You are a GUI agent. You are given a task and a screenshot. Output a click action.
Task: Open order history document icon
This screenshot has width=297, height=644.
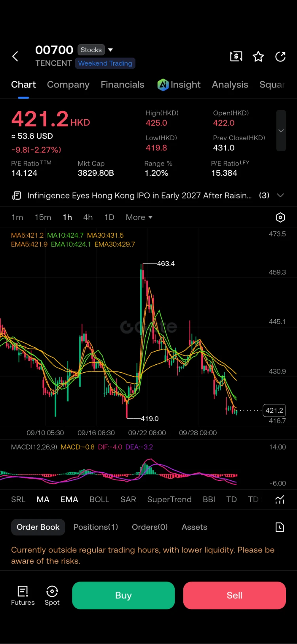click(280, 527)
